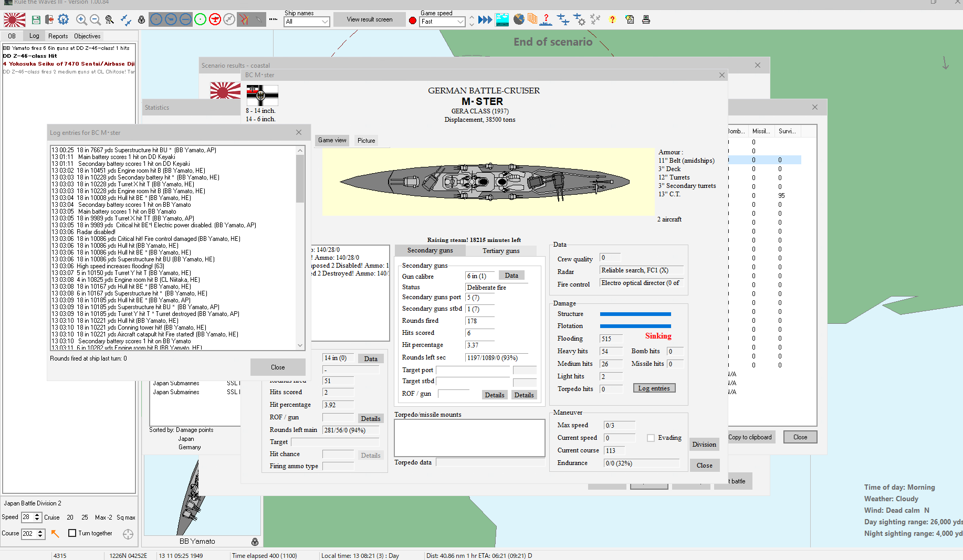Toggle the padlock lock icon in toolbar

pyautogui.click(x=141, y=20)
